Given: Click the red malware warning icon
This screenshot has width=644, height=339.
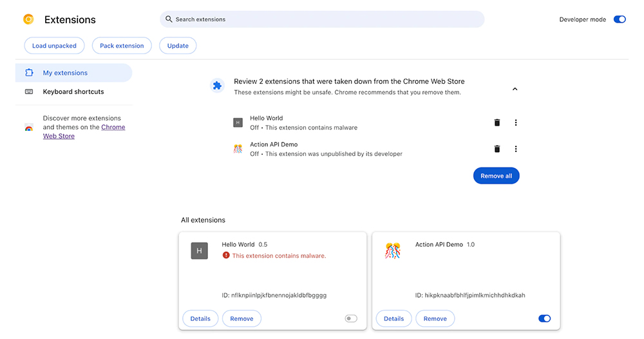Looking at the screenshot, I should (x=226, y=255).
